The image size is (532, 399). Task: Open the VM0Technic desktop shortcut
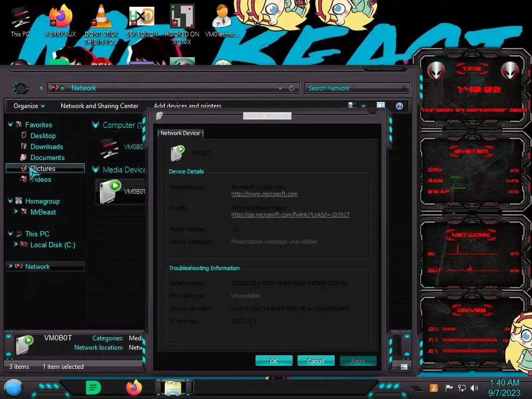[222, 21]
